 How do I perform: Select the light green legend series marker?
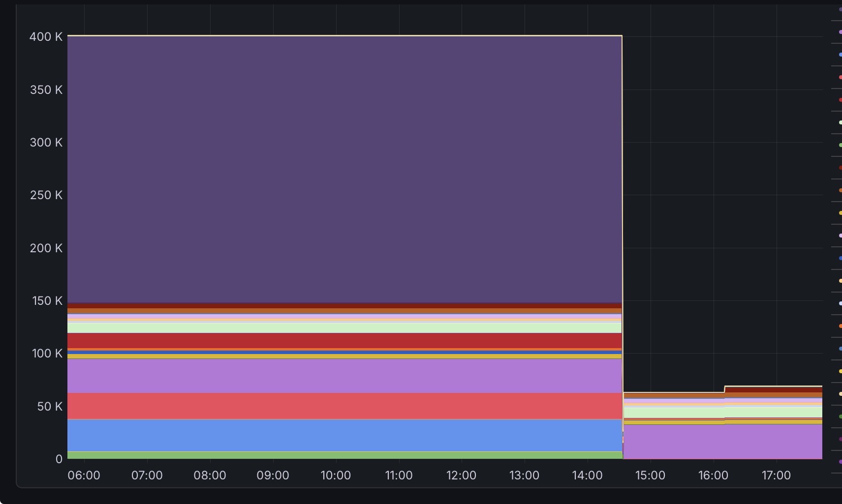pos(840,122)
